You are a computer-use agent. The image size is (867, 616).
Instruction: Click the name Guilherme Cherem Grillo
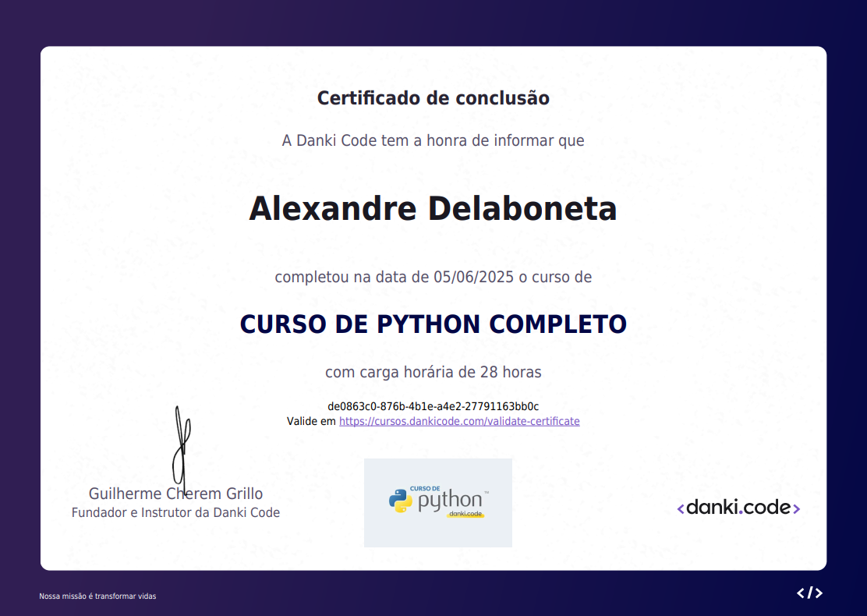pyautogui.click(x=176, y=494)
